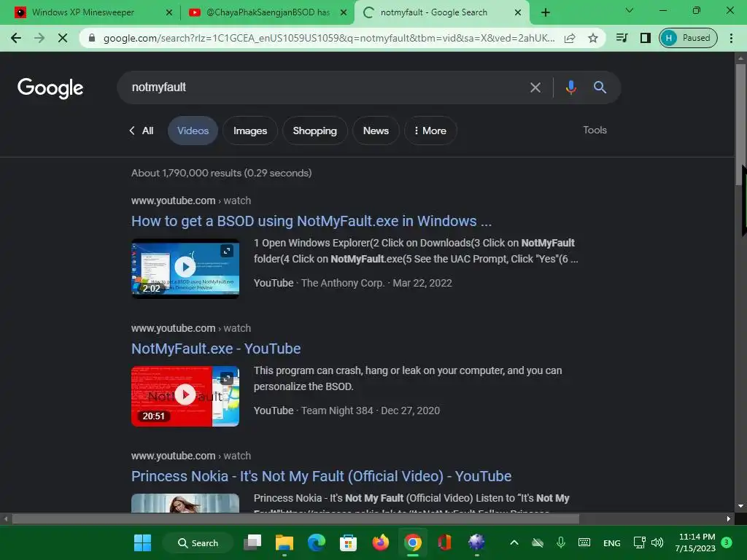Open the Chrome three-dot menu
Screen dimensions: 747x560
731,38
